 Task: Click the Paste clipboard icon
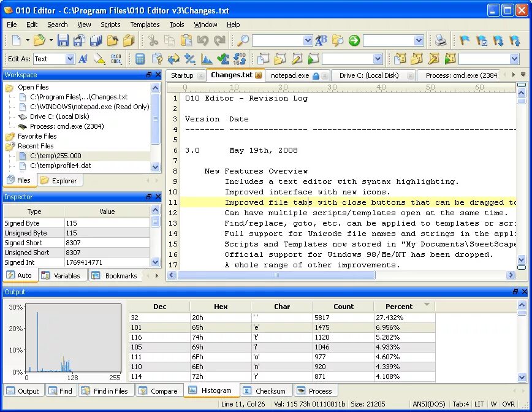[186, 40]
